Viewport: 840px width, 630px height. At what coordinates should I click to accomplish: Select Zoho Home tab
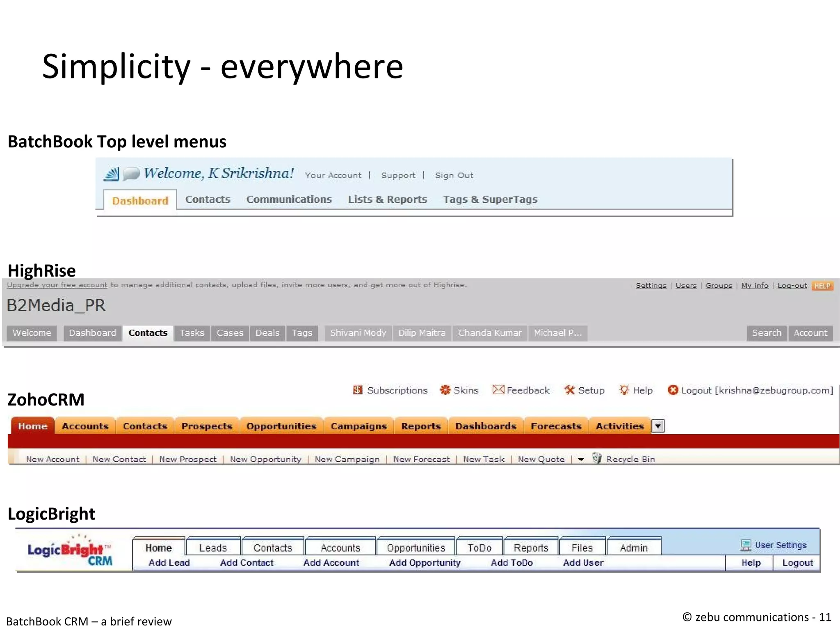(32, 426)
